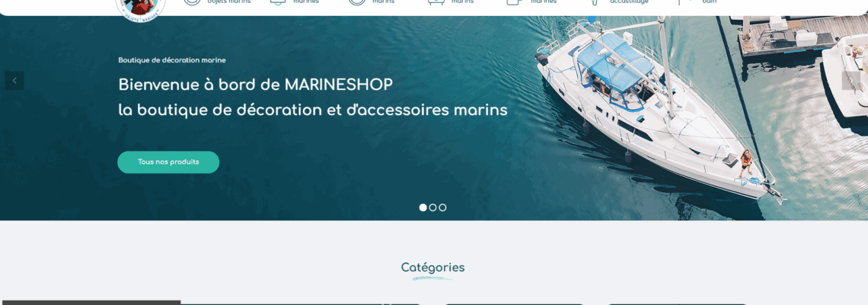Click the MarineShop round logo
This screenshot has width=868, height=305.
pyautogui.click(x=141, y=8)
